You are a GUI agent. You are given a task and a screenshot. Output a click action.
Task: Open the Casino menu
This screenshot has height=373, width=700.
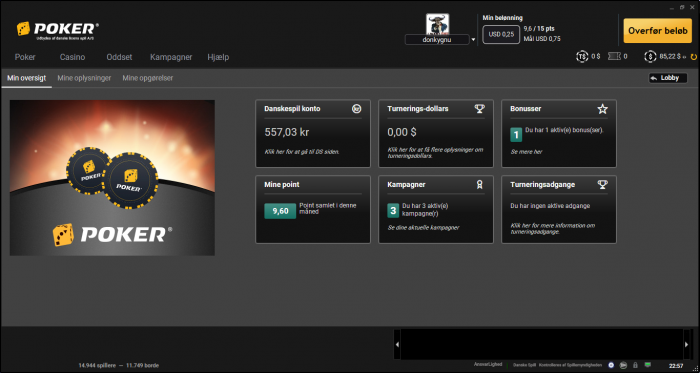point(72,57)
